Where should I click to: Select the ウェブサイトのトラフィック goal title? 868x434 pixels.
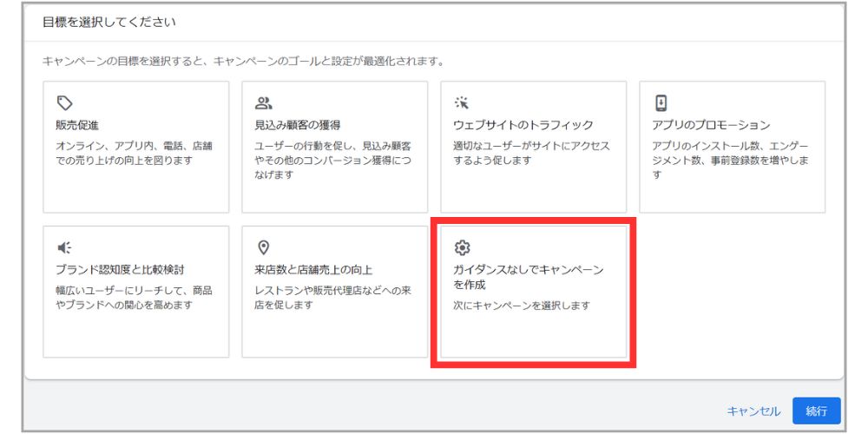[x=523, y=125]
